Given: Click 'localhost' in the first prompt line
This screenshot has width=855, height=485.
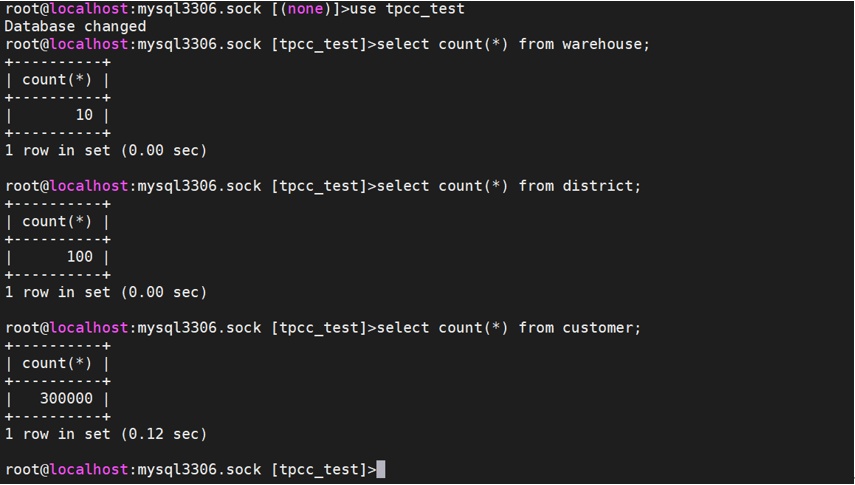Looking at the screenshot, I should click(89, 9).
